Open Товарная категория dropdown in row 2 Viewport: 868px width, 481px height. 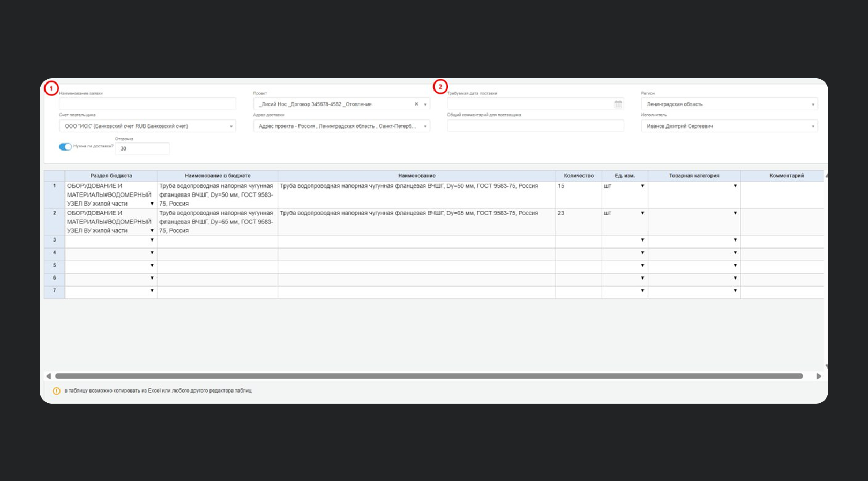pos(735,213)
